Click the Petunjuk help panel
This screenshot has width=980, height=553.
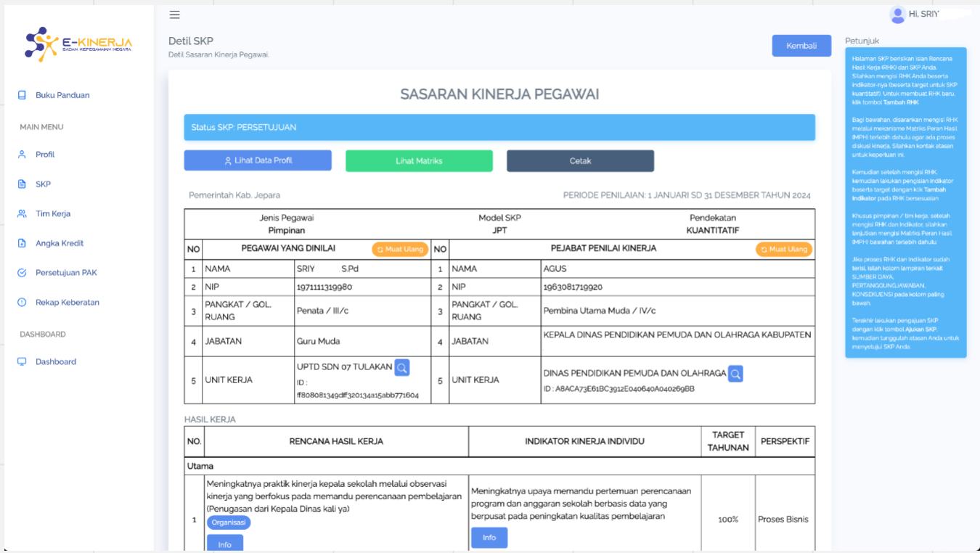(905, 202)
